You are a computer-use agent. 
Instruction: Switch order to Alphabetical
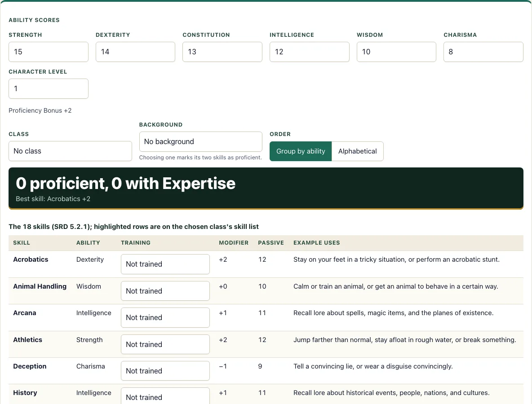(x=357, y=151)
